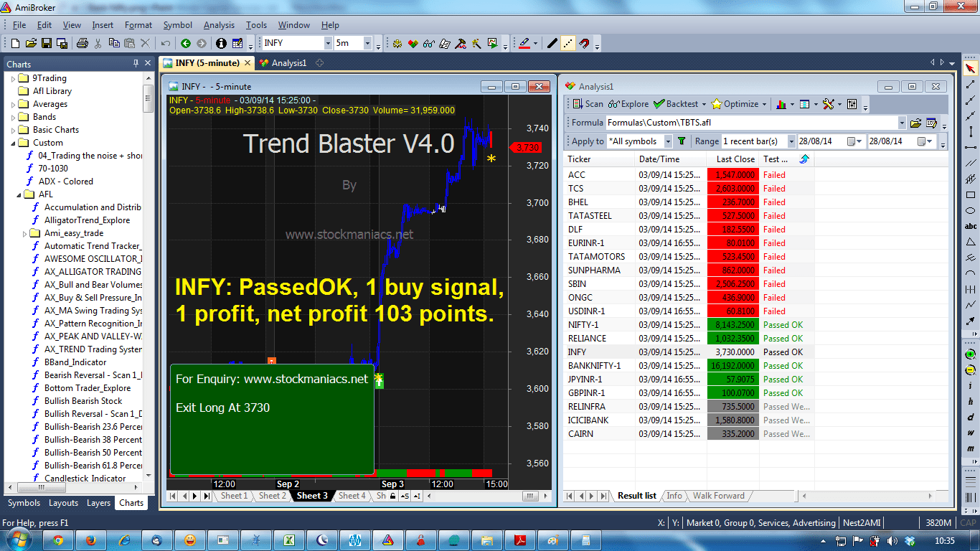
Task: Open the Tools menu
Action: 256,25
